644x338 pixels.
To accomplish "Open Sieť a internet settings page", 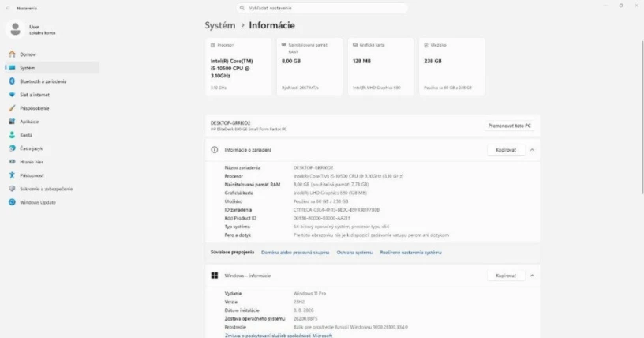I will [x=52, y=95].
